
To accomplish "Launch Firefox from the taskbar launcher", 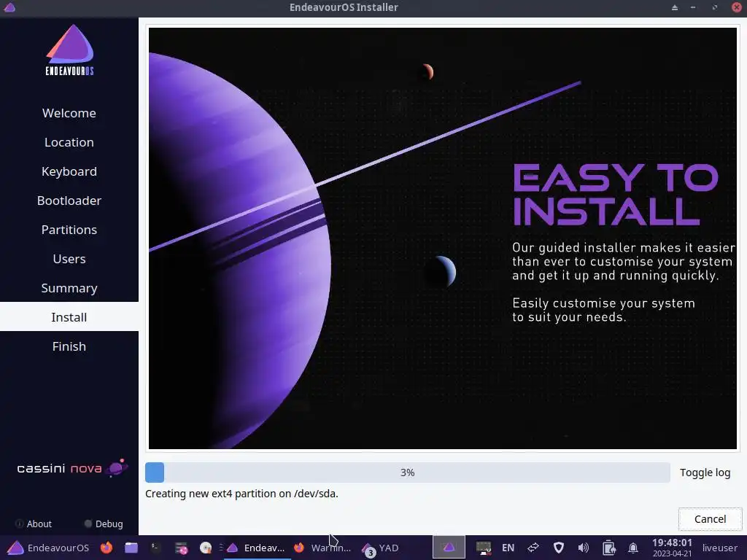I will 107,548.
